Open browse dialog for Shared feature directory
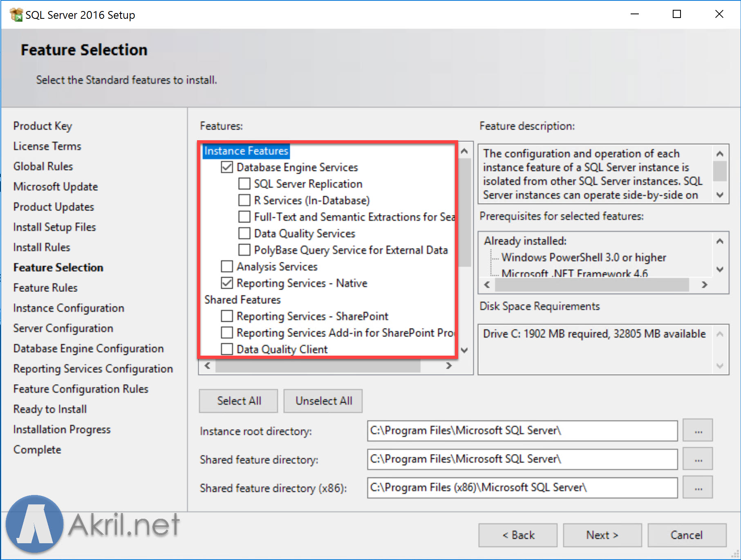This screenshot has width=741, height=560. 697,459
